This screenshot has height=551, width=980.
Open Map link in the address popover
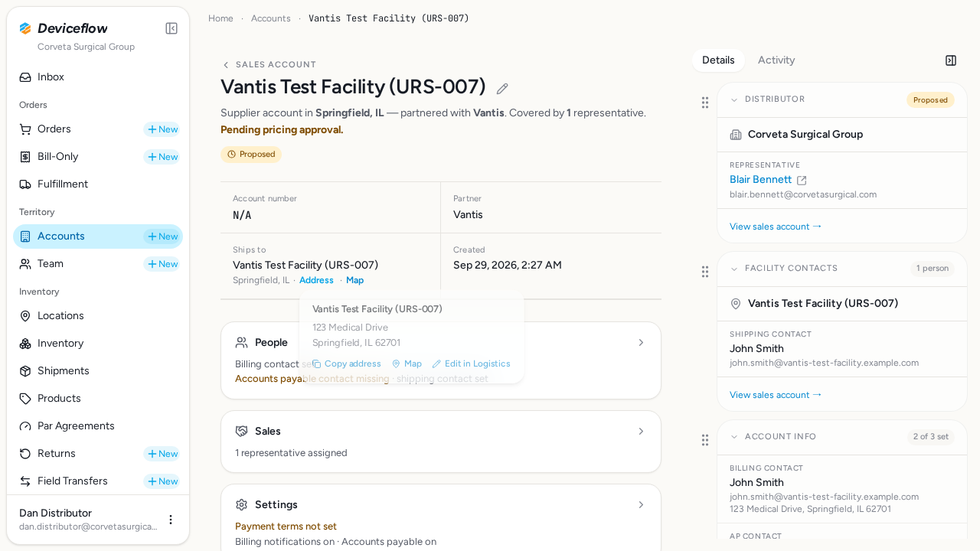407,364
